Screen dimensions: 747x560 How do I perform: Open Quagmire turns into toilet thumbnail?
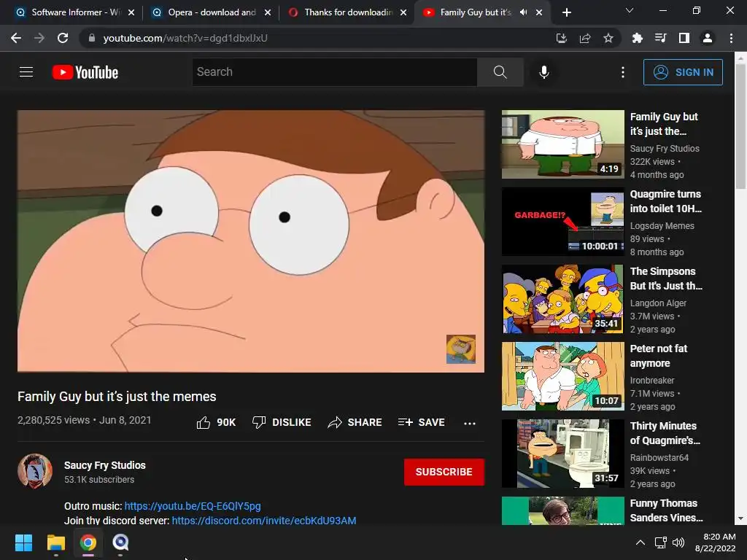(x=562, y=222)
